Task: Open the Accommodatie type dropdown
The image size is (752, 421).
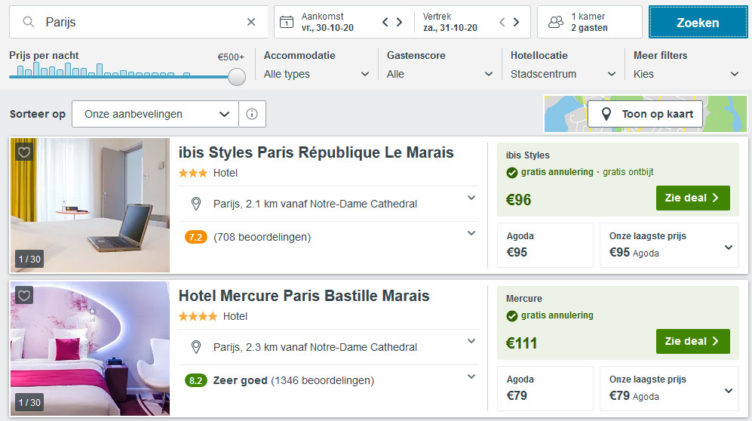Action: (x=316, y=74)
